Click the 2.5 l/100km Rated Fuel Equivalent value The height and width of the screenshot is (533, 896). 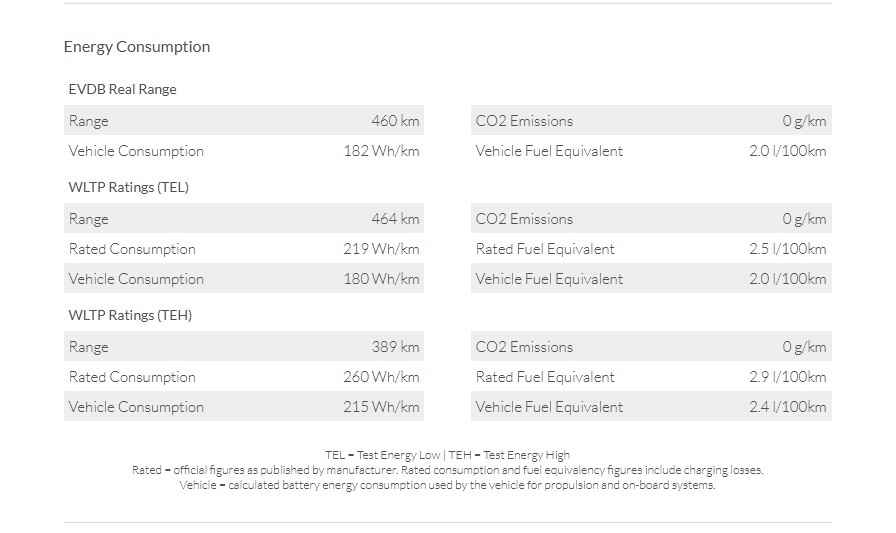point(787,249)
